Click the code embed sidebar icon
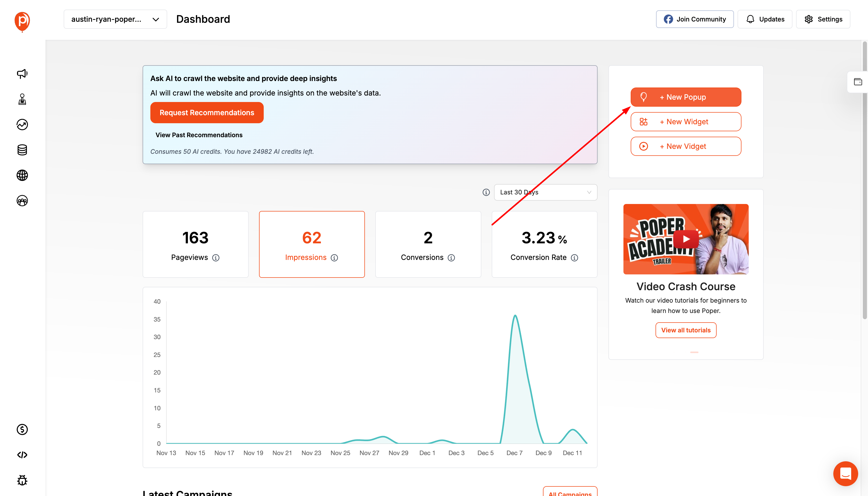 coord(22,455)
